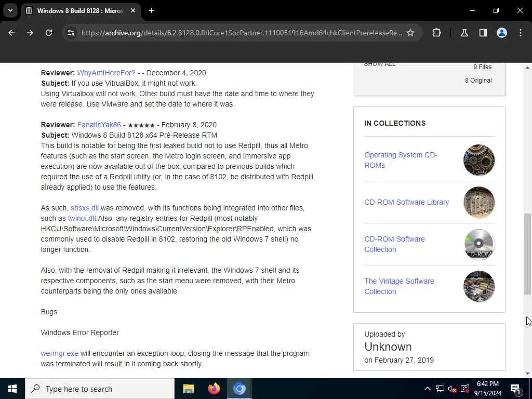Click the 'IN COLLECTIONS' heading
The height and width of the screenshot is (399, 532).
(x=395, y=123)
